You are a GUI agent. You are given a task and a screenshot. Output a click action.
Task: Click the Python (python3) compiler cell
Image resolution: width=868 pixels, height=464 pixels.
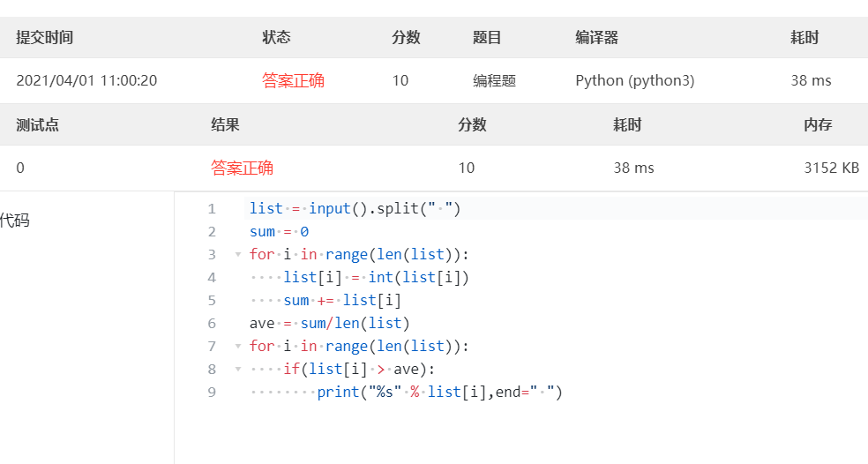click(x=635, y=81)
